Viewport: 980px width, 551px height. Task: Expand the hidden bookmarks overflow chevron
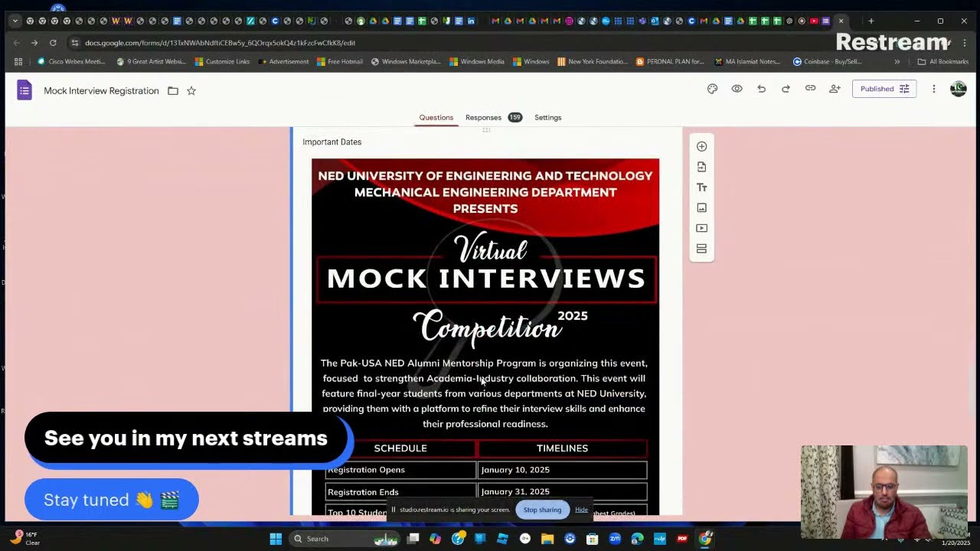click(897, 61)
